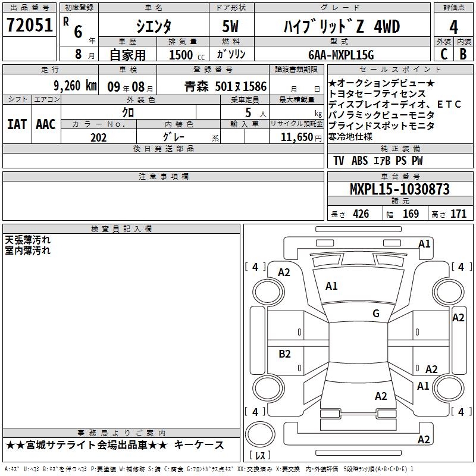Click the inspection expiry 09年08月
Screen dimensions: 476x476
(130, 87)
